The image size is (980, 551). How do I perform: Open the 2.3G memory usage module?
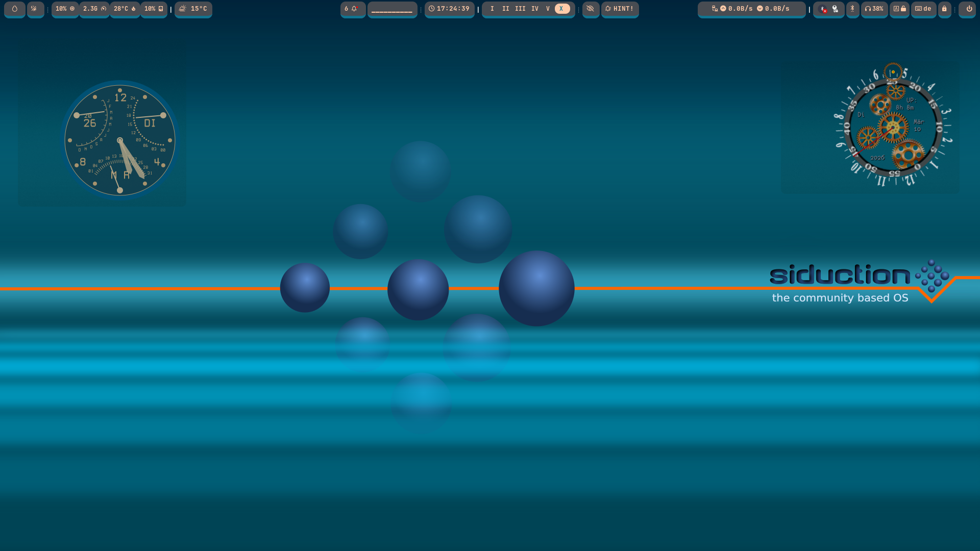94,9
